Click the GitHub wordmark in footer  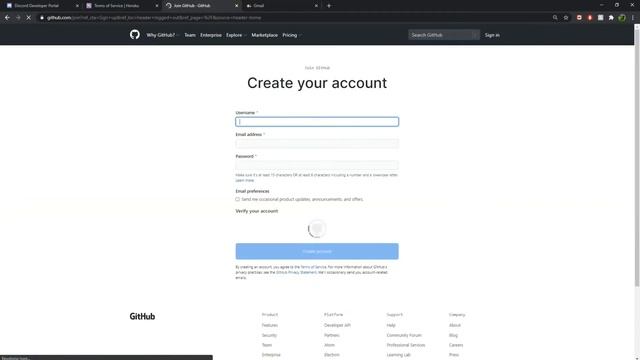(x=142, y=316)
